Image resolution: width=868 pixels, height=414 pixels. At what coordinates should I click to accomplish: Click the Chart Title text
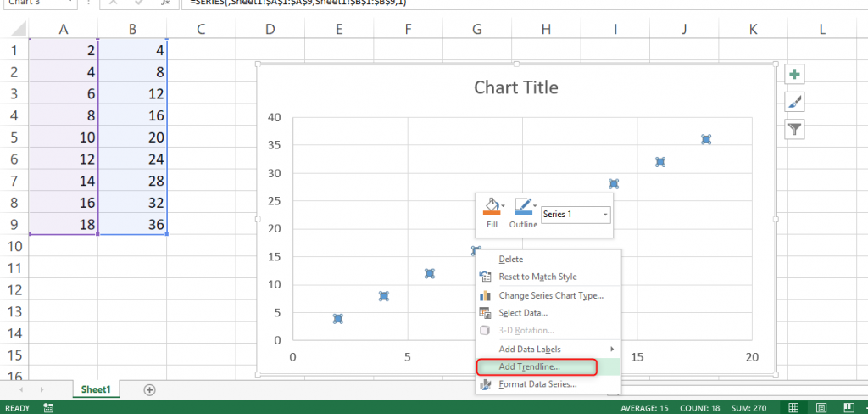[x=515, y=87]
